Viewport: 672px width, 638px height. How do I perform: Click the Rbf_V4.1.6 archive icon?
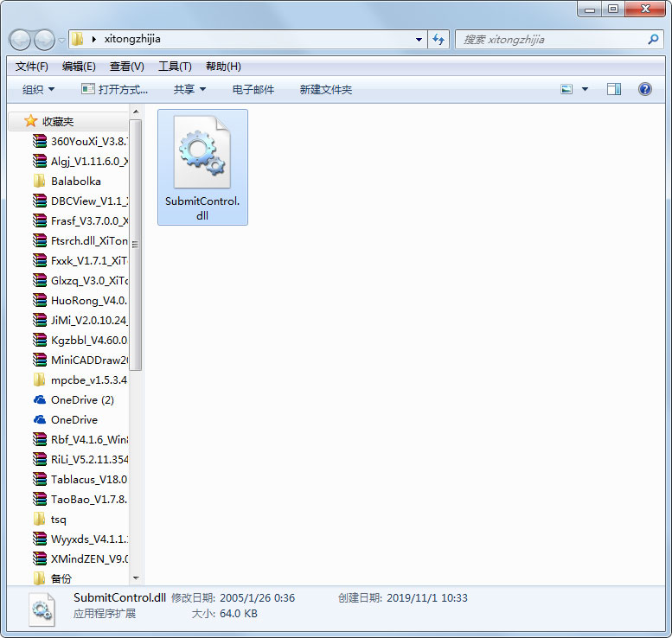click(x=40, y=440)
